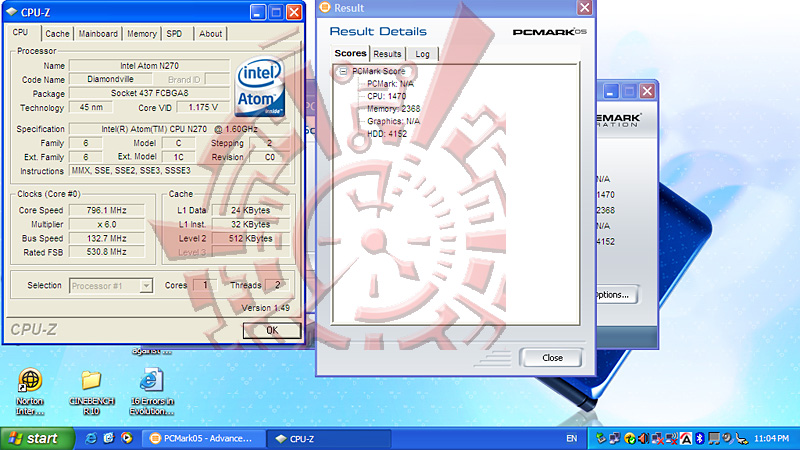Image resolution: width=800 pixels, height=450 pixels.
Task: Open the Memory tab in CPU-Z
Action: (x=141, y=34)
